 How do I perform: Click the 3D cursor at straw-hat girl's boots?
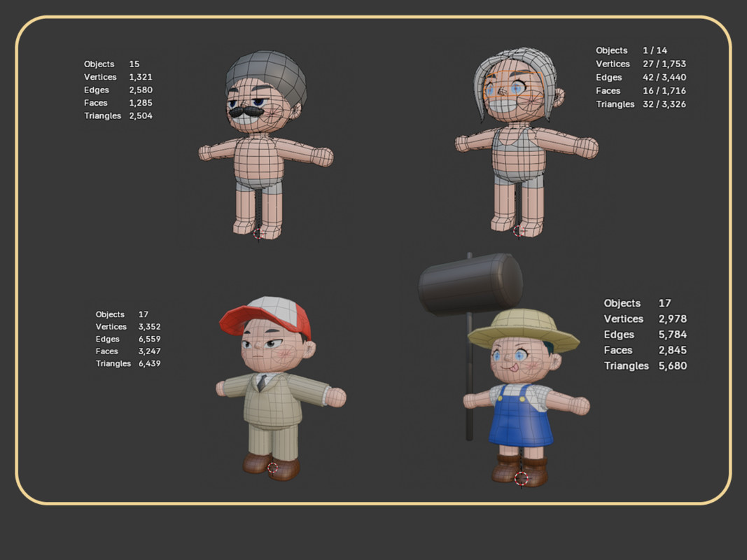(521, 478)
